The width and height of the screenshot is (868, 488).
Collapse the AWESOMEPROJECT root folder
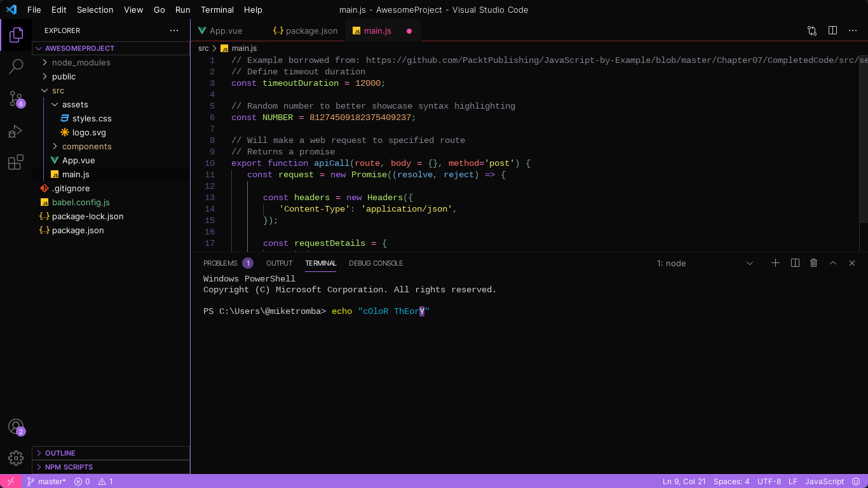(x=111, y=48)
